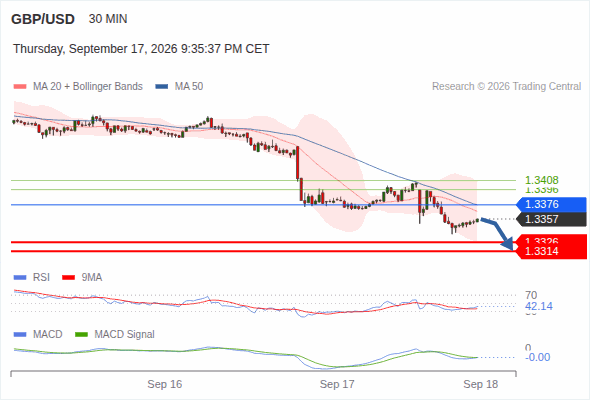Screen dimensions: 590x400
Task: Click the 9MA legend label
Action: (92, 278)
